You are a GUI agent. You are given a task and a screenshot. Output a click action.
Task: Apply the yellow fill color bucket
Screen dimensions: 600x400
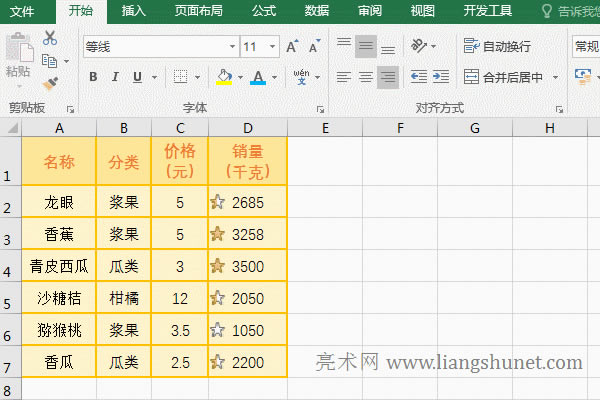coord(224,77)
